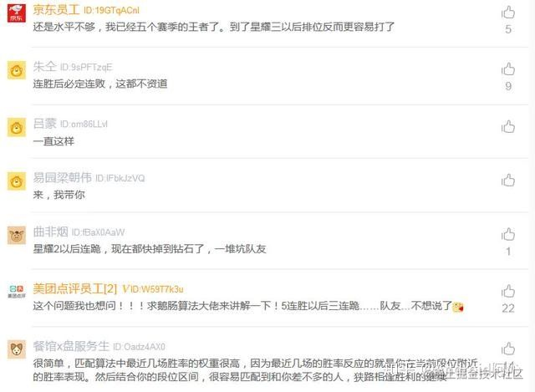
Task: Open 朱仝's yellow avatar
Action: tap(17, 70)
